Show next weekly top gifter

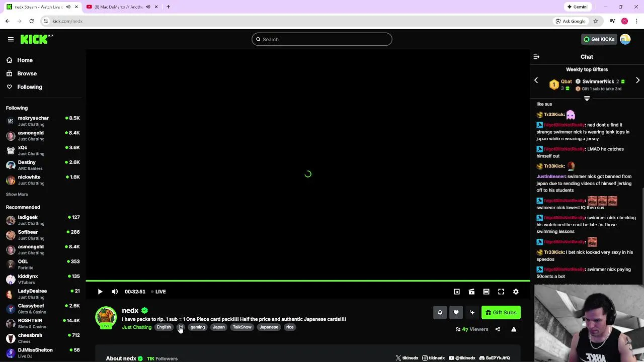click(x=637, y=80)
